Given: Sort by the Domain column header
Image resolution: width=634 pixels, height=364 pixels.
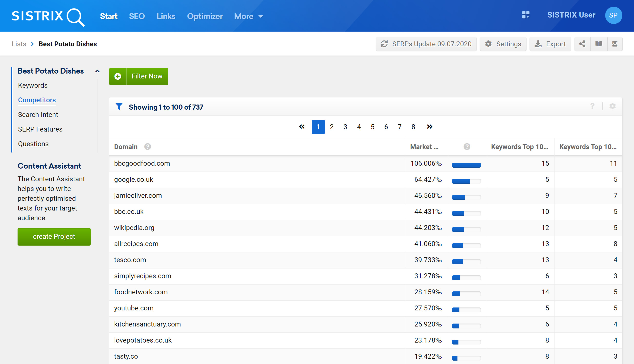Looking at the screenshot, I should (x=126, y=147).
